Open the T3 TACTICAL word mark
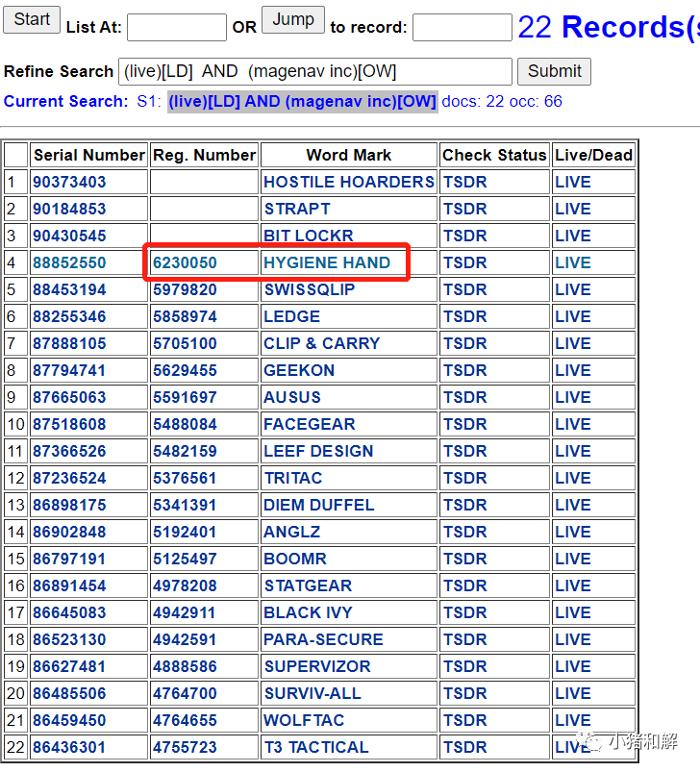This screenshot has width=700, height=772. coord(316,747)
